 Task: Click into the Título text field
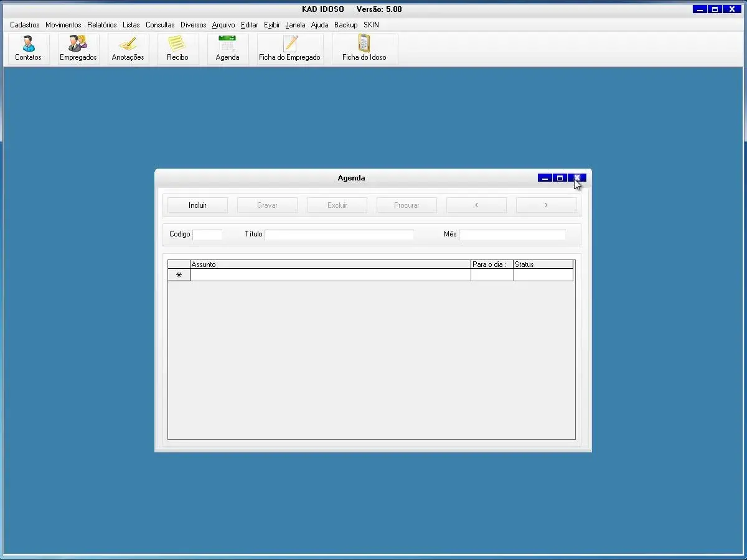click(339, 235)
